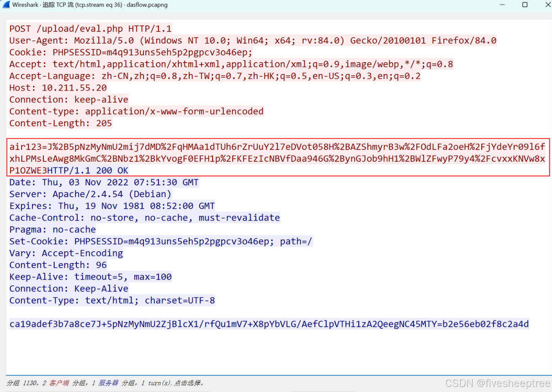This screenshot has height=392, width=552.
Task: Maximize the Follow TCP Stream window
Action: pyautogui.click(x=525, y=5)
